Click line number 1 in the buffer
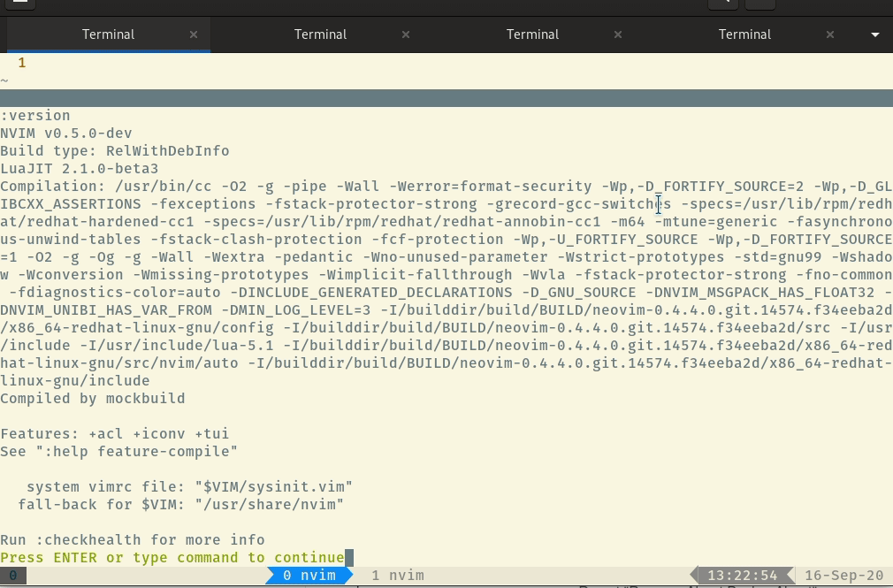 coord(21,62)
